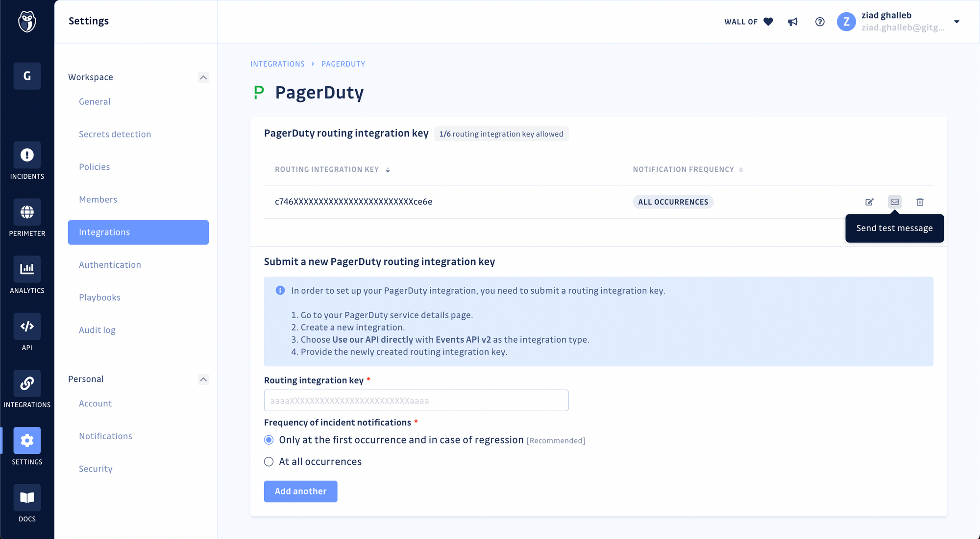Click the delete icon for the routing key

[x=920, y=202]
